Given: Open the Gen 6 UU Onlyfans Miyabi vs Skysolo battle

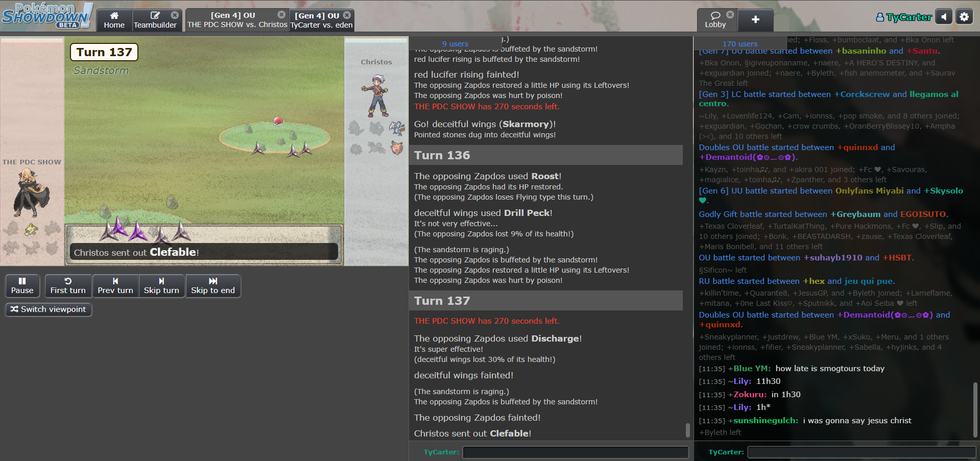Looking at the screenshot, I should click(x=831, y=195).
